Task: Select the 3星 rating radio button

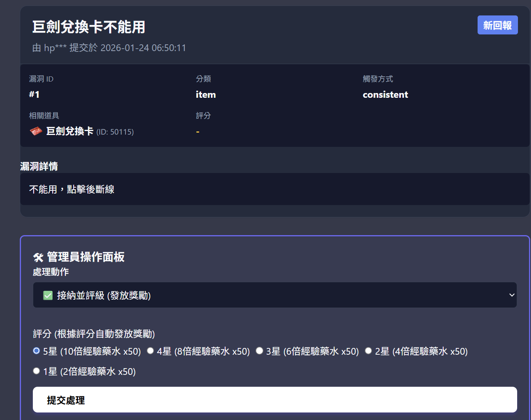Action: click(260, 351)
